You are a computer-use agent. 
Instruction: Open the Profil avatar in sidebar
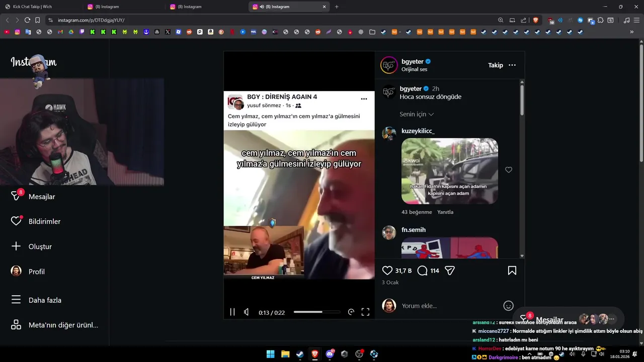click(16, 271)
